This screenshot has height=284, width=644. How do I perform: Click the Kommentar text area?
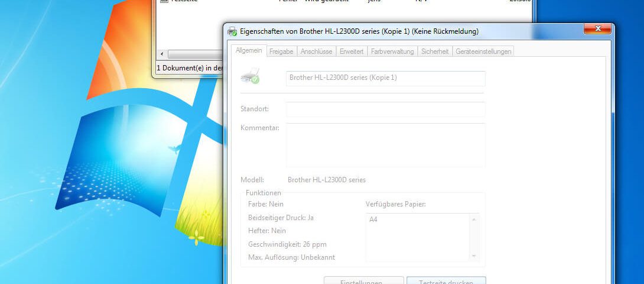pos(386,145)
